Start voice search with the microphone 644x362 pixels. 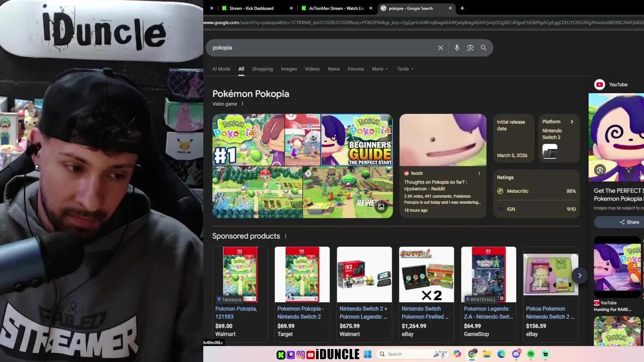coord(457,48)
